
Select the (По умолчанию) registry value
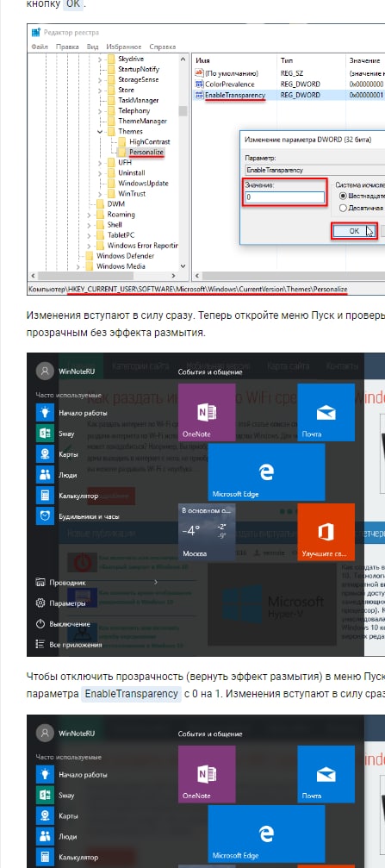click(x=231, y=73)
